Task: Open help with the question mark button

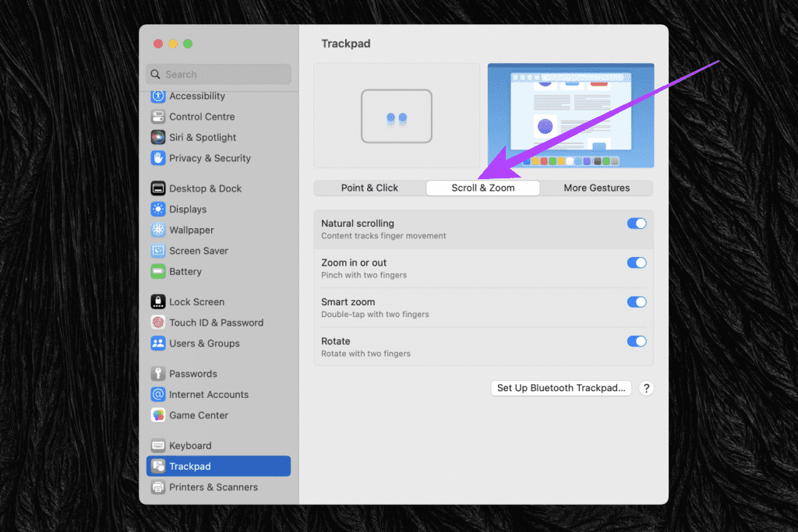Action: (646, 388)
